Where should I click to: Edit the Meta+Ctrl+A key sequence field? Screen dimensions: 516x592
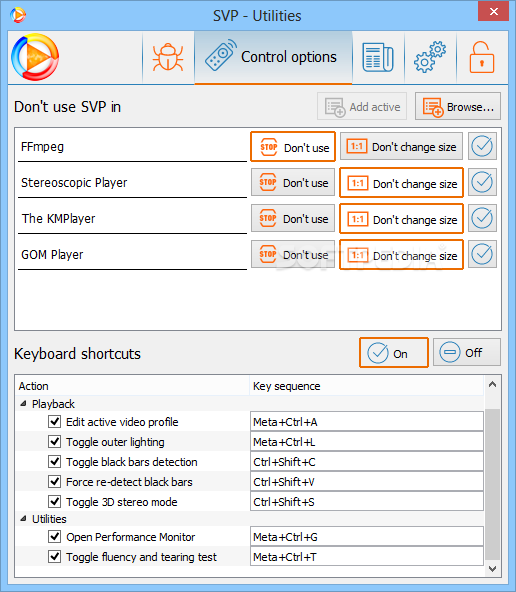point(367,421)
